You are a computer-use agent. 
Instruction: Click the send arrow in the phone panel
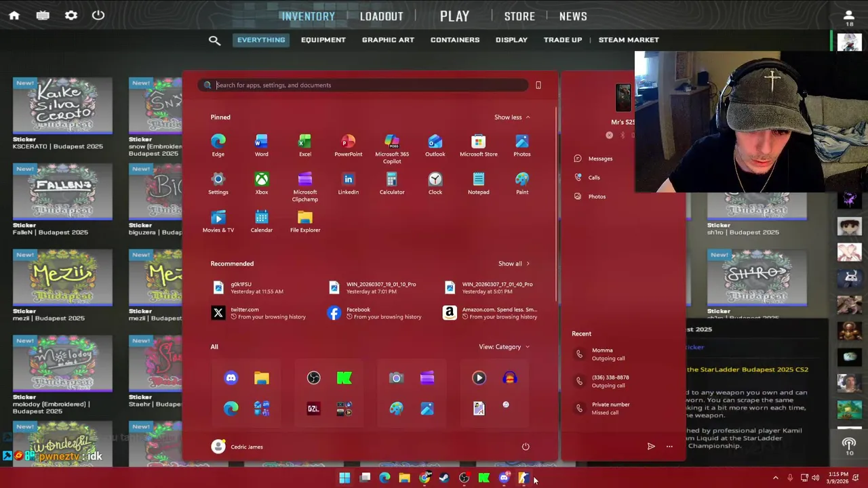pyautogui.click(x=651, y=447)
